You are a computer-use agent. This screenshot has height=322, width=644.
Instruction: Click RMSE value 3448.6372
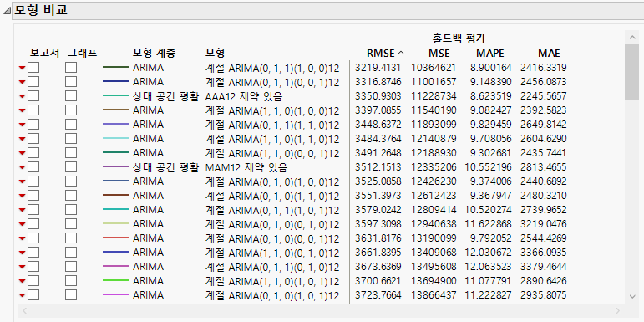(x=378, y=125)
